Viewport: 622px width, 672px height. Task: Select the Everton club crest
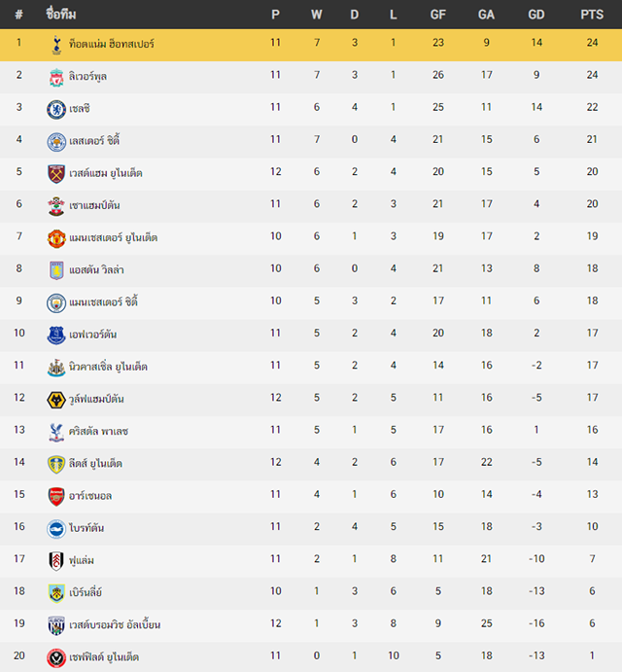click(56, 336)
